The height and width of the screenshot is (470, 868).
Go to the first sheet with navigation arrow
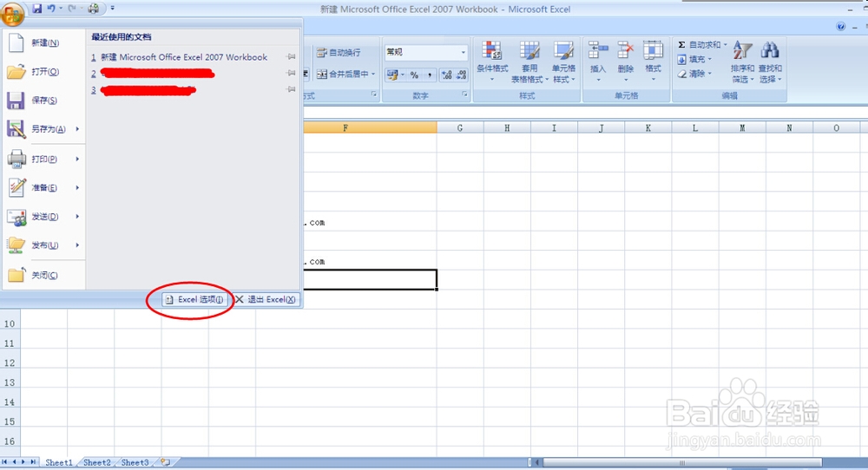[x=4, y=461]
